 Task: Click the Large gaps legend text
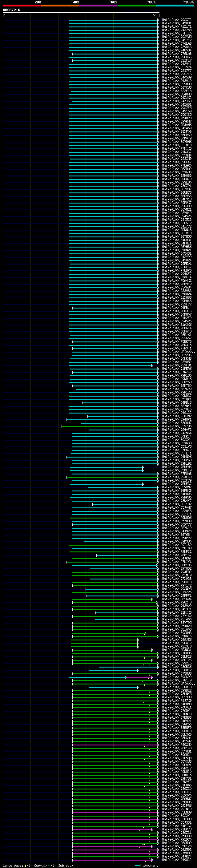coord(13,866)
